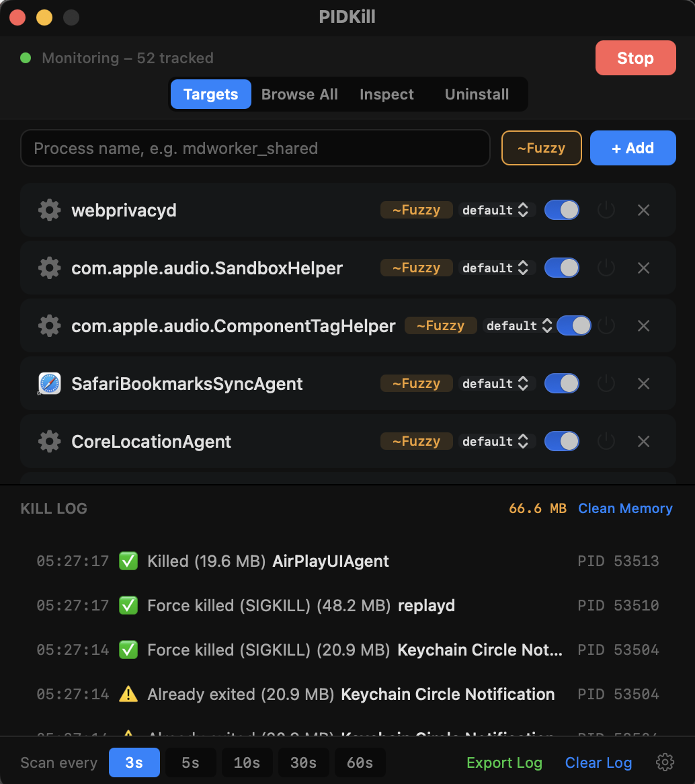The image size is (695, 784).
Task: Click the gear icon beside webprivacyd
Action: [x=50, y=210]
